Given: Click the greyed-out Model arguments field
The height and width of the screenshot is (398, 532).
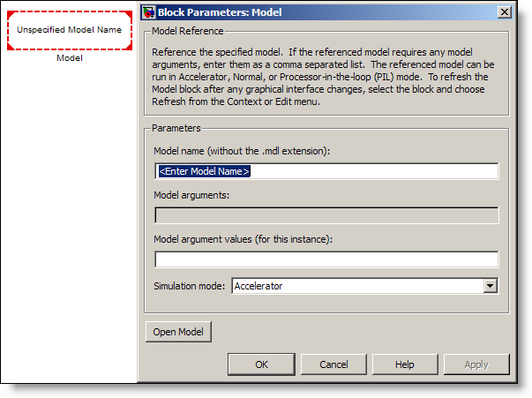Looking at the screenshot, I should click(x=326, y=215).
